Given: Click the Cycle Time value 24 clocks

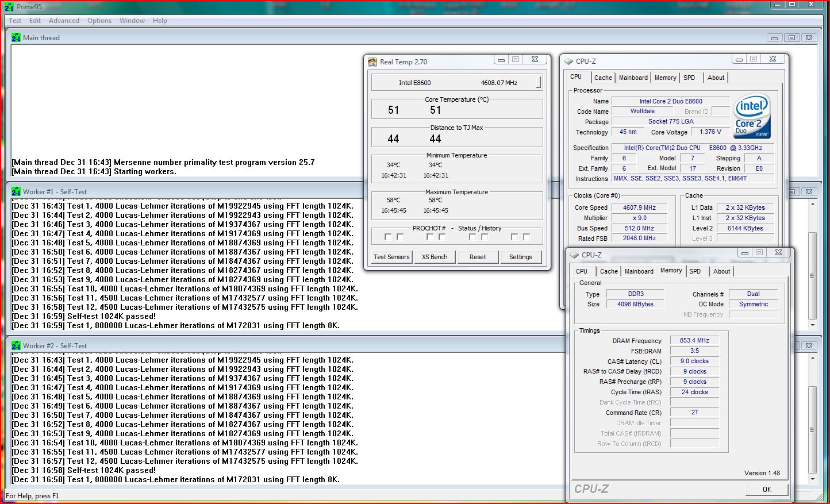Looking at the screenshot, I should click(694, 392).
